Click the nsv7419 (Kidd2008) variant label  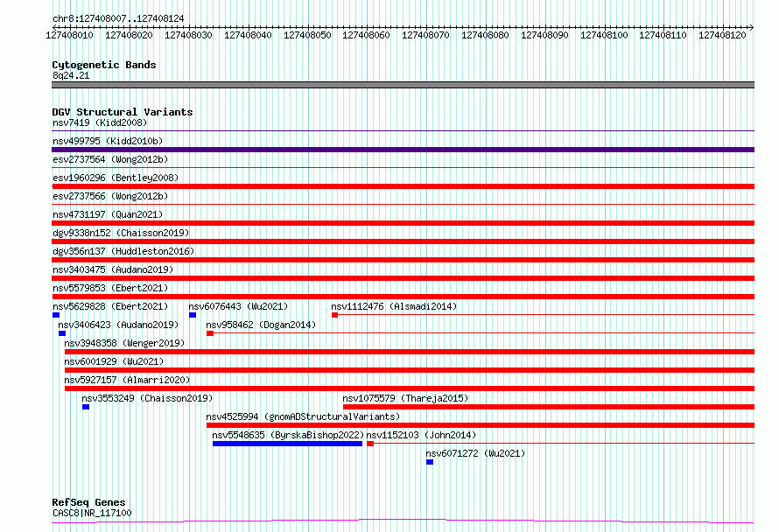click(100, 122)
